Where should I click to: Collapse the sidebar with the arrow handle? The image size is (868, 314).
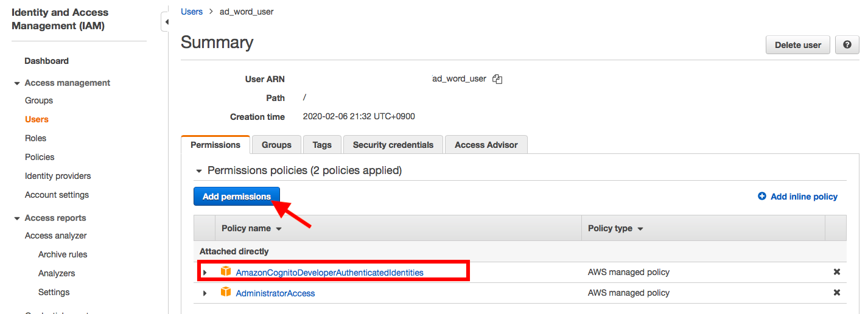coord(166,22)
